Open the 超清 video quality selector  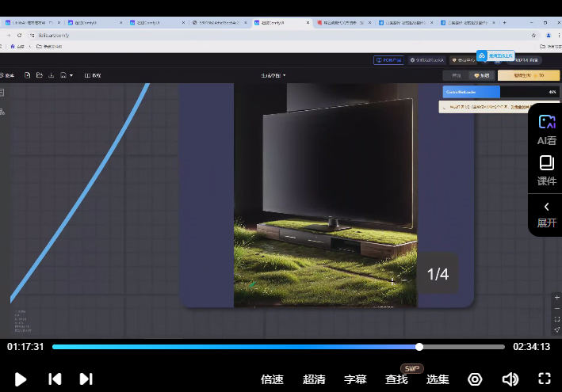pos(314,379)
